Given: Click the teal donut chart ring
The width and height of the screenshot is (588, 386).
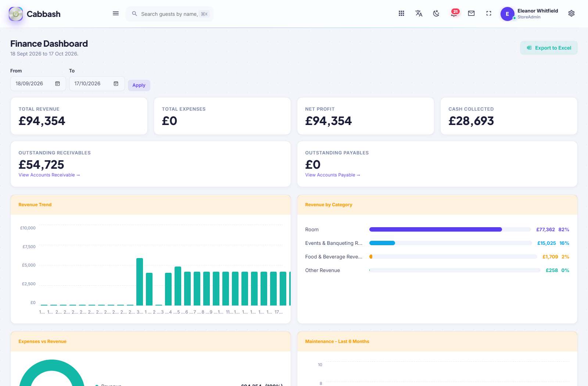Looking at the screenshot, I should point(52,365).
